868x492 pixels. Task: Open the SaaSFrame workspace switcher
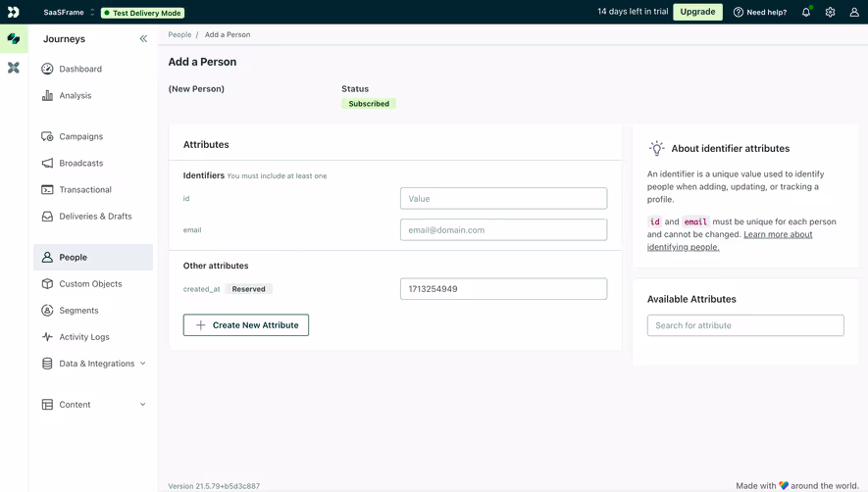[70, 12]
